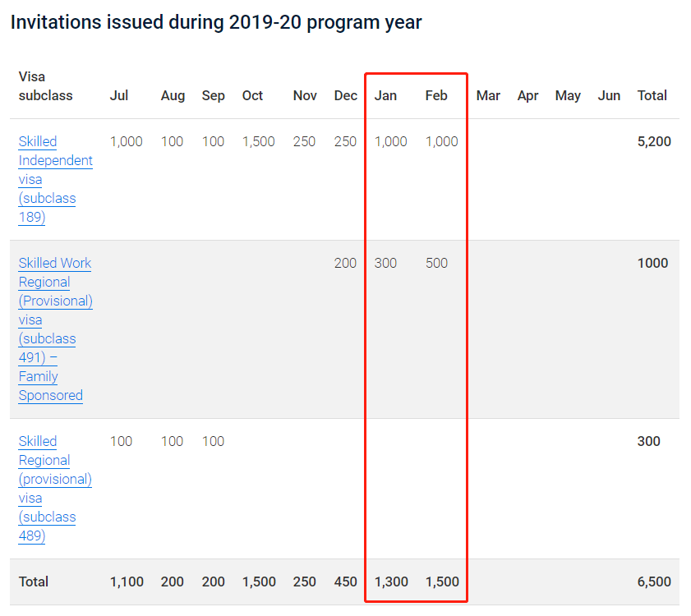Click the 'May' column header
691x616 pixels.
click(568, 96)
